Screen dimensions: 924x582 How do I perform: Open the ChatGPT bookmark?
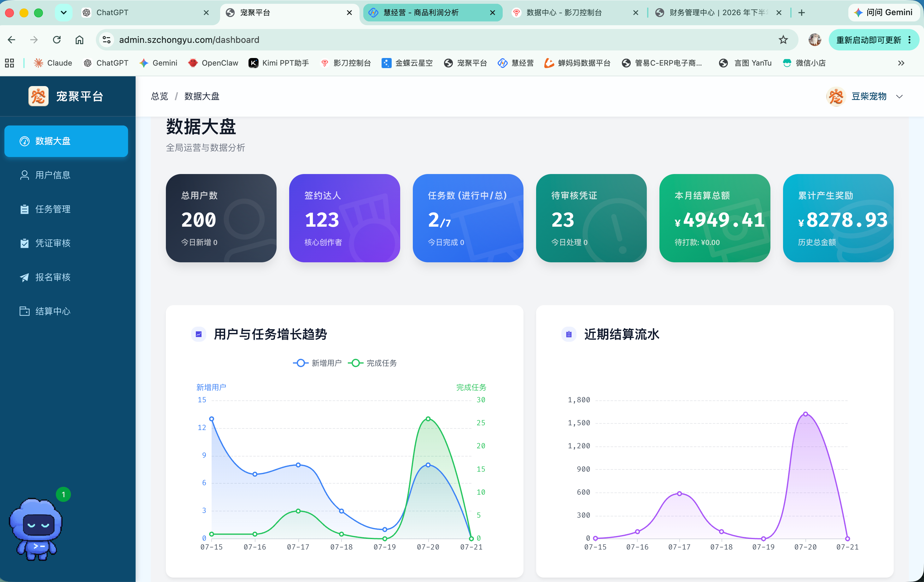click(106, 63)
